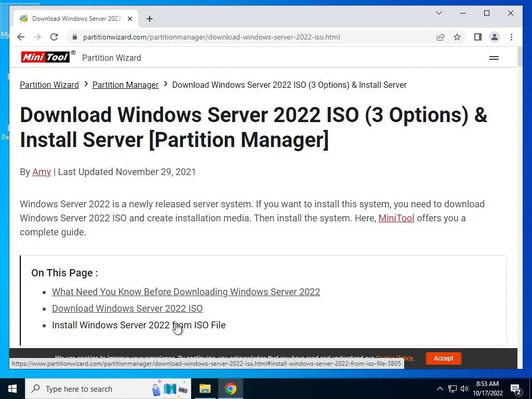Click the search highlight icons in taskbar
This screenshot has width=532, height=399.
pos(170,389)
